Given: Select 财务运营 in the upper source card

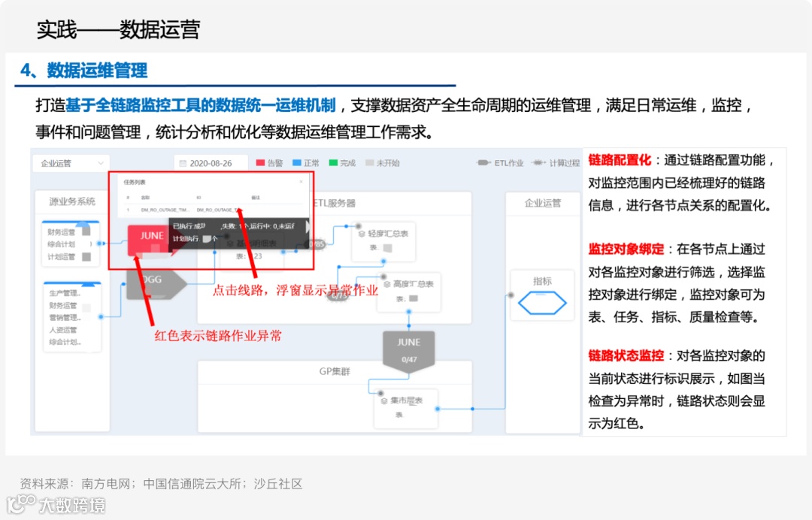Looking at the screenshot, I should click(x=61, y=231).
